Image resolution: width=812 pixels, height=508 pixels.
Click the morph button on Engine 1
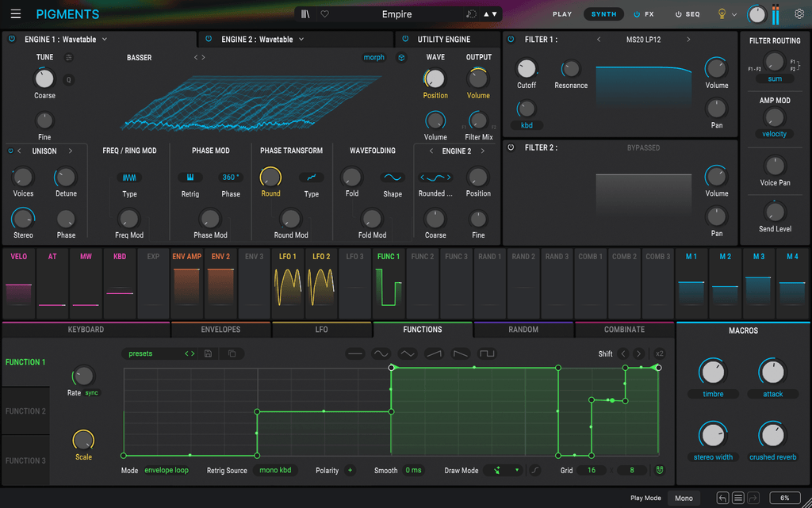(373, 57)
